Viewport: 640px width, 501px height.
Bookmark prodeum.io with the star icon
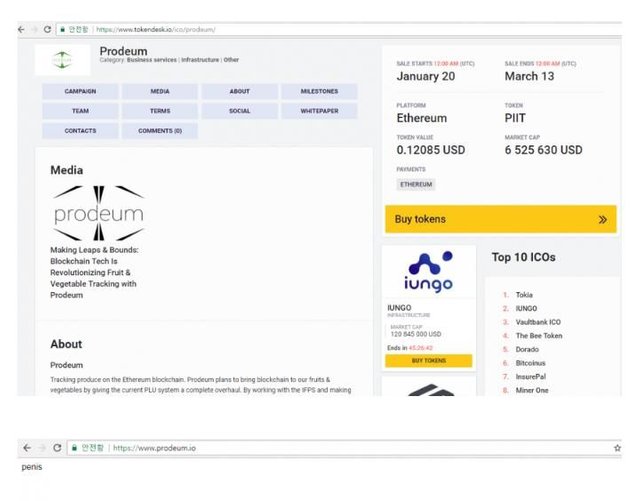point(617,448)
